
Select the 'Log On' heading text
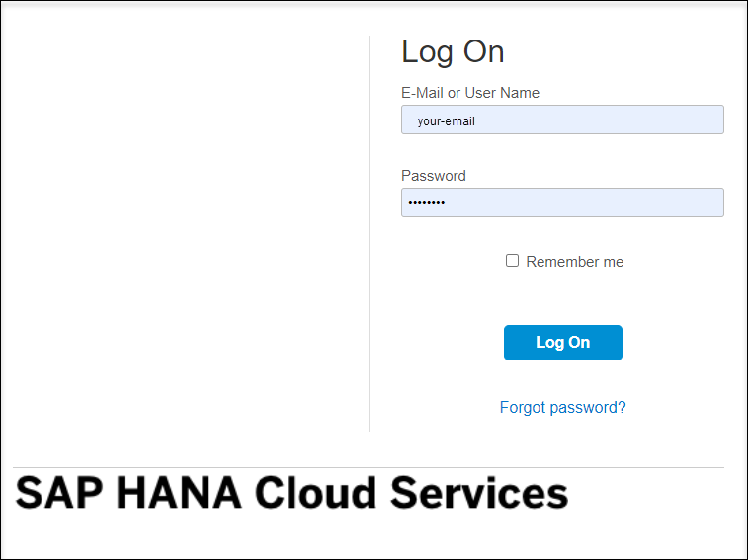[x=453, y=52]
